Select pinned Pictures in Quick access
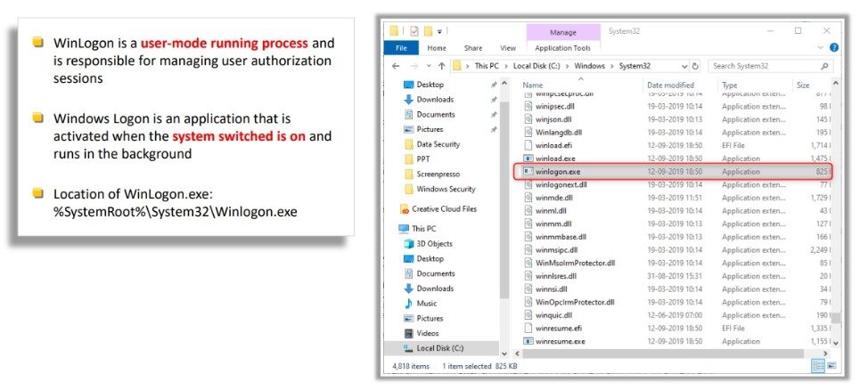The image size is (868, 390). click(430, 129)
